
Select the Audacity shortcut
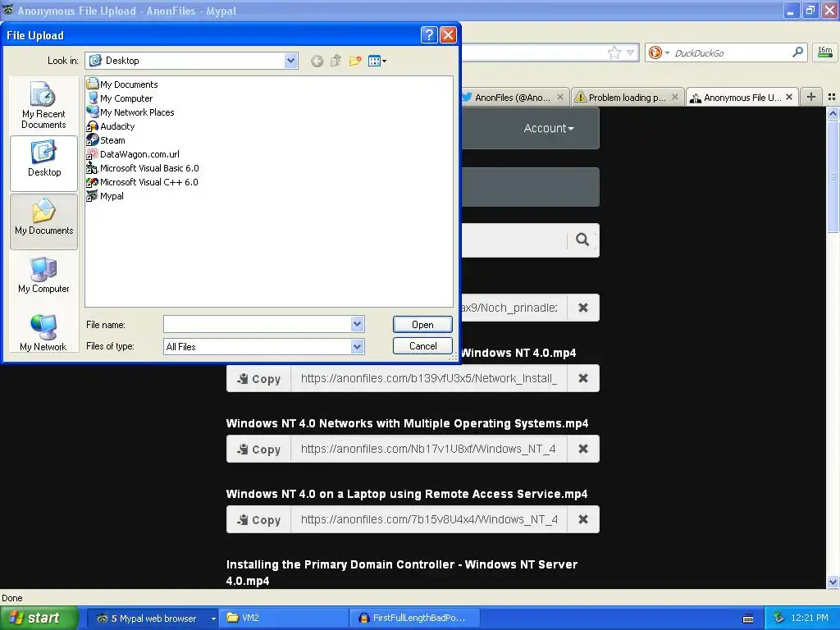[x=111, y=126]
